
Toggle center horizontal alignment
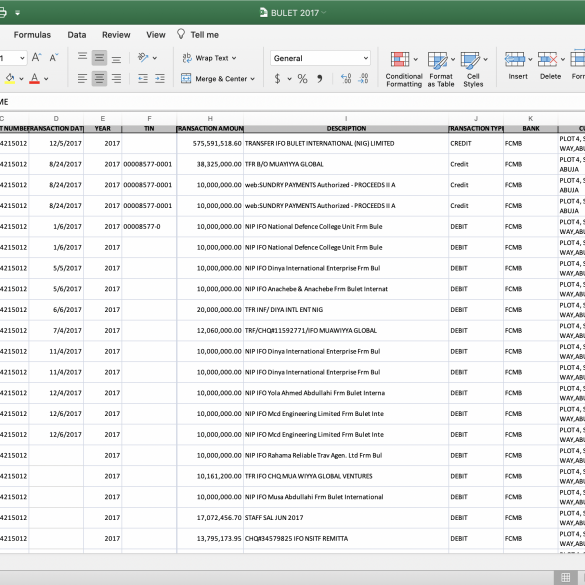99,78
